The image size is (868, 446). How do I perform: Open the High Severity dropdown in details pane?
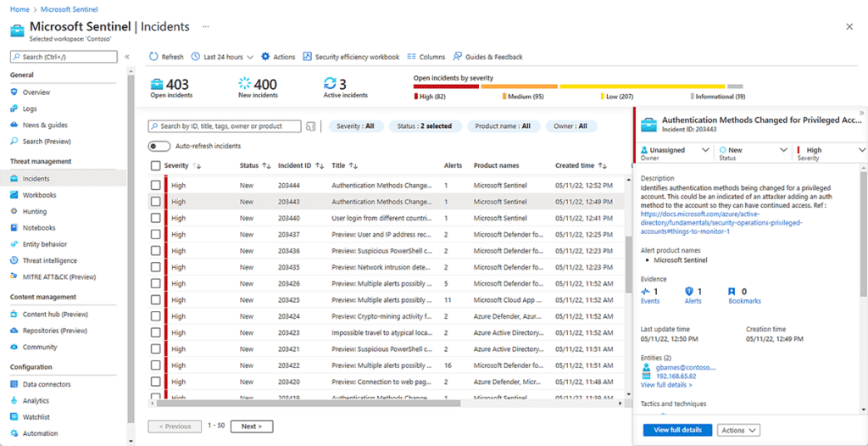[831, 153]
